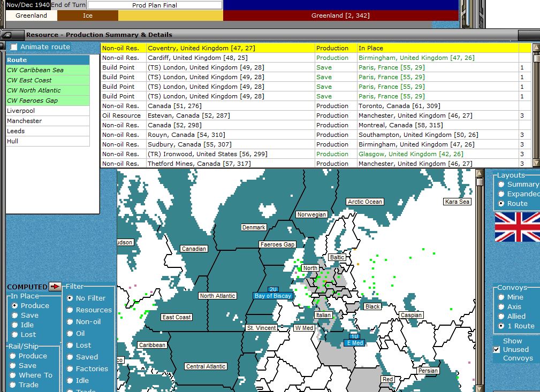Select Axis under Convoys

(501, 306)
